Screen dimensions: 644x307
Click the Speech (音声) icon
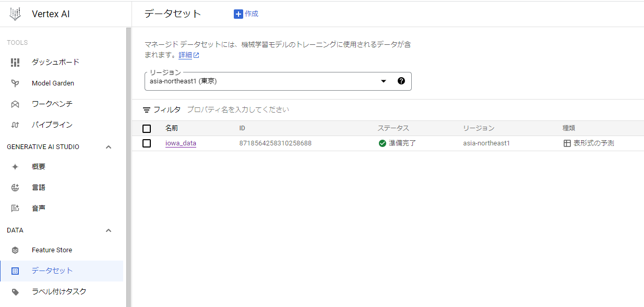tap(15, 208)
